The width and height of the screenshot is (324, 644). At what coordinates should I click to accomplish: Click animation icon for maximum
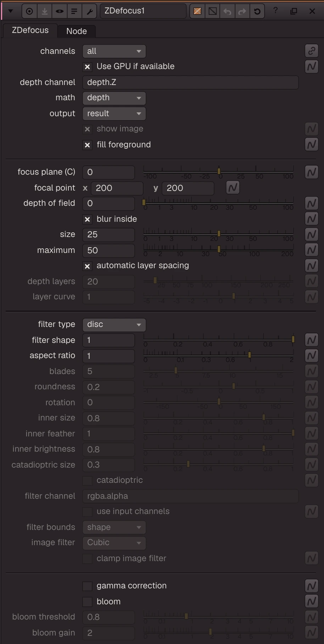pos(312,250)
